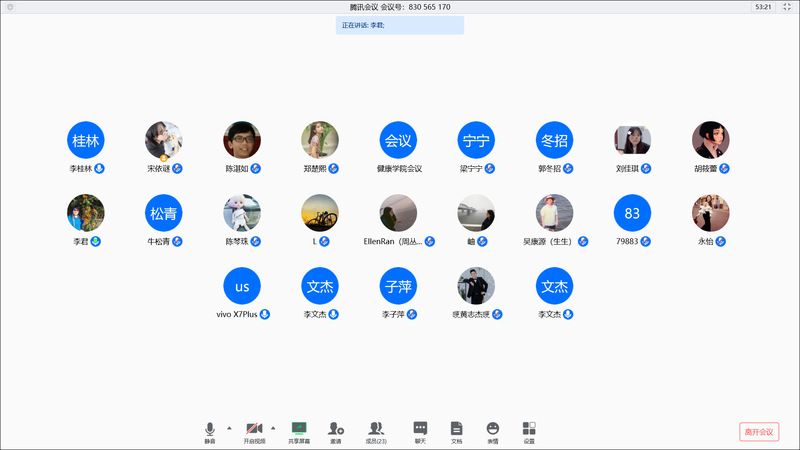Toggle the Start Video (开启视频) camera button
Image resolution: width=800 pixels, height=450 pixels.
[254, 431]
